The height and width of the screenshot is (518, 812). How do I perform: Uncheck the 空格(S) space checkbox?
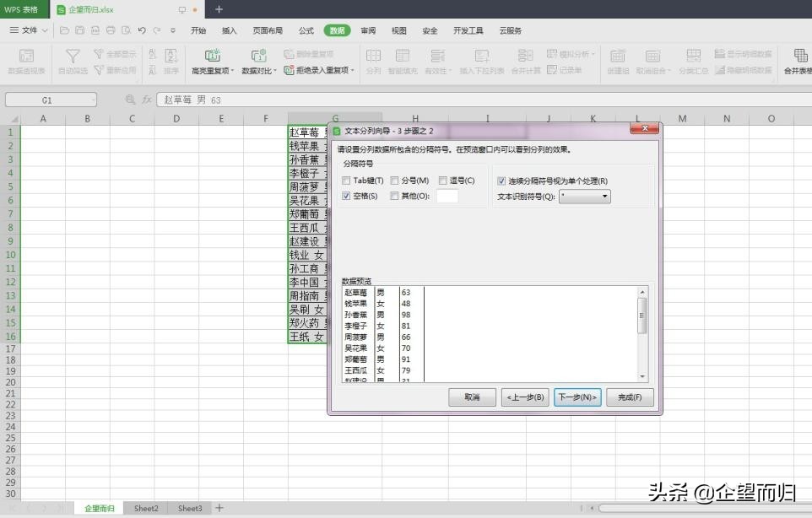pos(346,196)
